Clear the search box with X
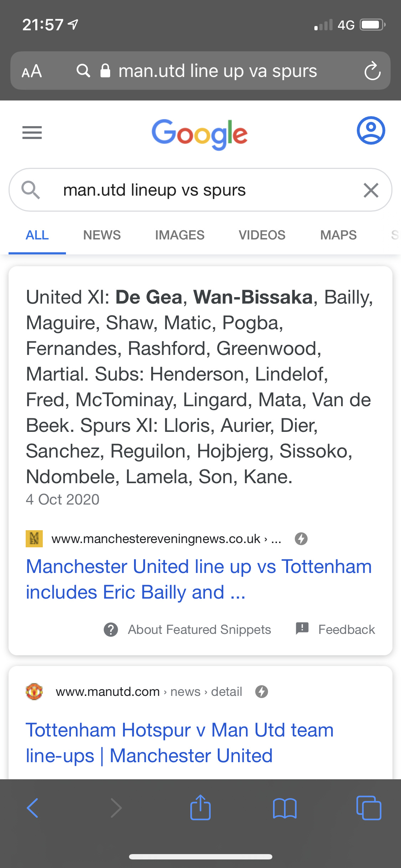This screenshot has width=401, height=868. coord(371,190)
